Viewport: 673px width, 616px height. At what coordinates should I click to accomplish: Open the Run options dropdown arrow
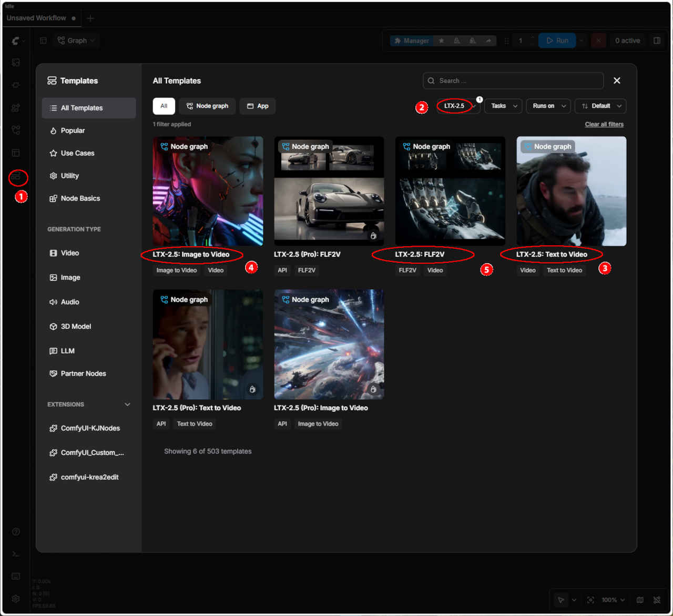582,41
